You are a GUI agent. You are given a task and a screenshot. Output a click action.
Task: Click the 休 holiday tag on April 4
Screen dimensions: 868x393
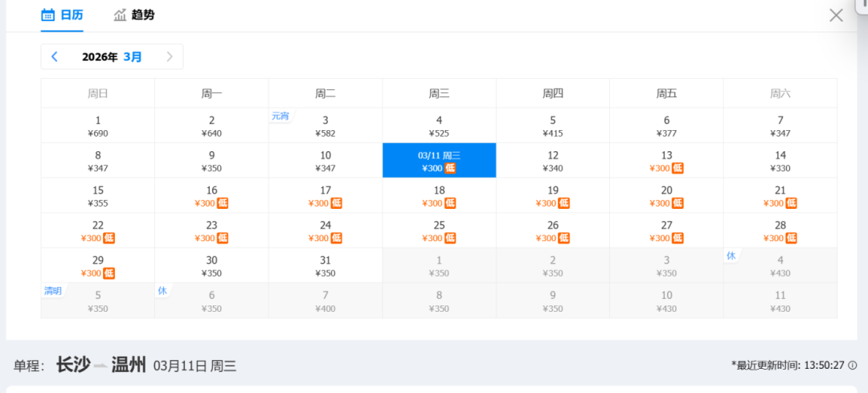731,256
